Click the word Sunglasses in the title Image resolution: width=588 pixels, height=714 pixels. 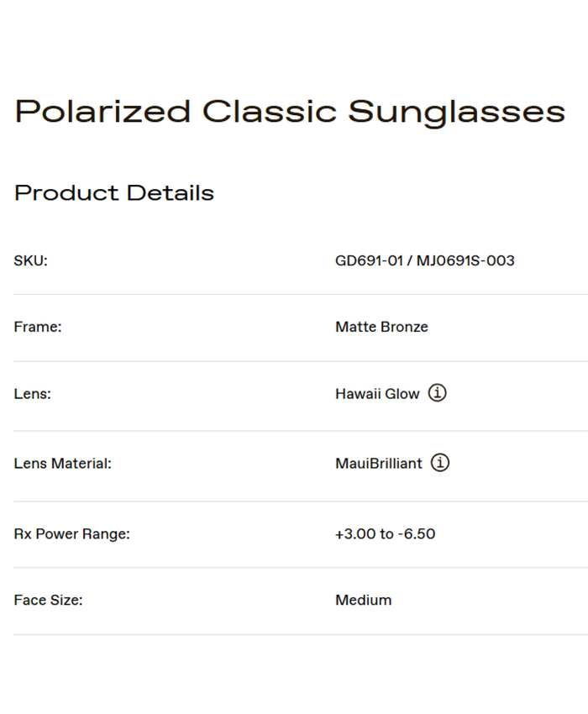(456, 112)
